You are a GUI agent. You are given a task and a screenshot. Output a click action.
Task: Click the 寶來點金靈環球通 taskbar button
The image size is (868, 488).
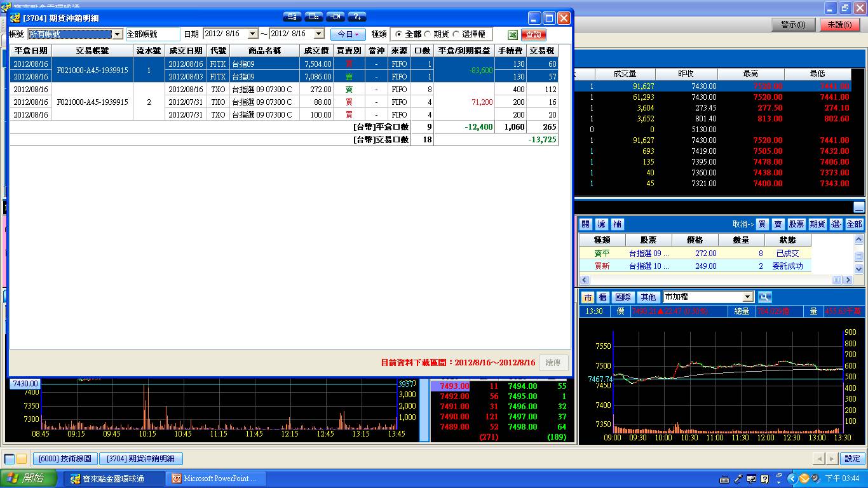point(114,478)
